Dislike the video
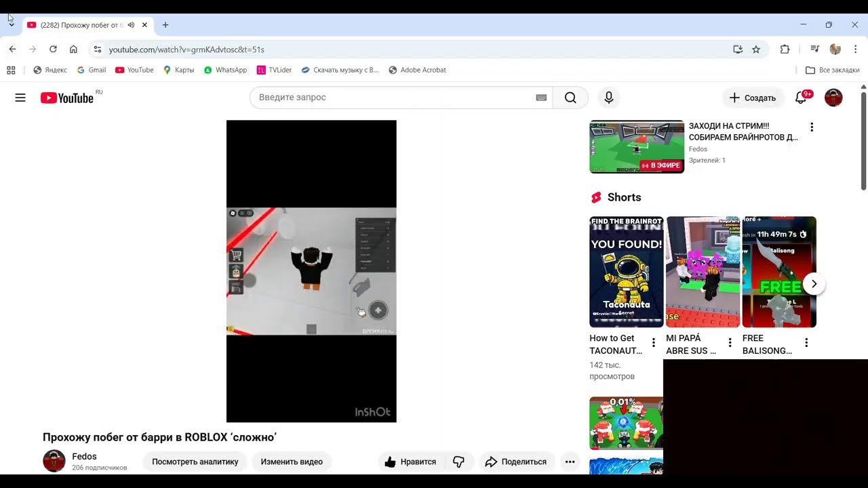Viewport: 868px width, 488px height. pyautogui.click(x=458, y=462)
